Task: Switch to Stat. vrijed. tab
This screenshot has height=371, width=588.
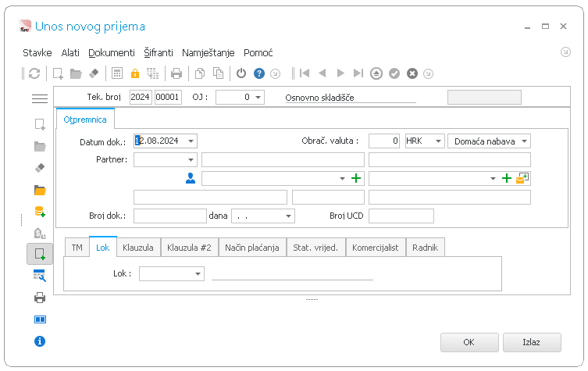Action: click(315, 248)
